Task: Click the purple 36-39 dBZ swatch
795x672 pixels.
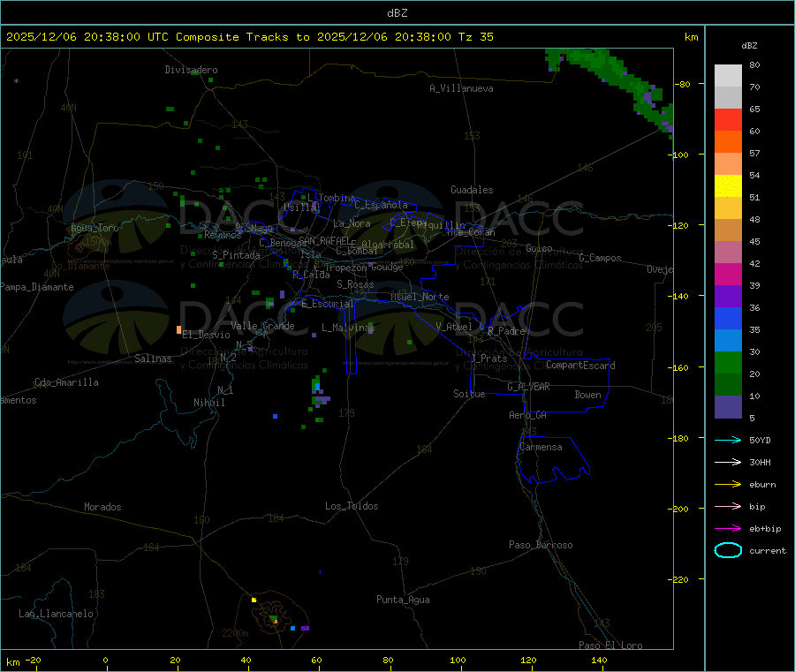Action: (728, 297)
